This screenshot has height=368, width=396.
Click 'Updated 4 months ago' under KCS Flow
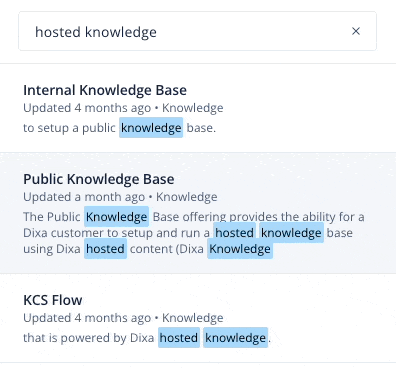(87, 318)
